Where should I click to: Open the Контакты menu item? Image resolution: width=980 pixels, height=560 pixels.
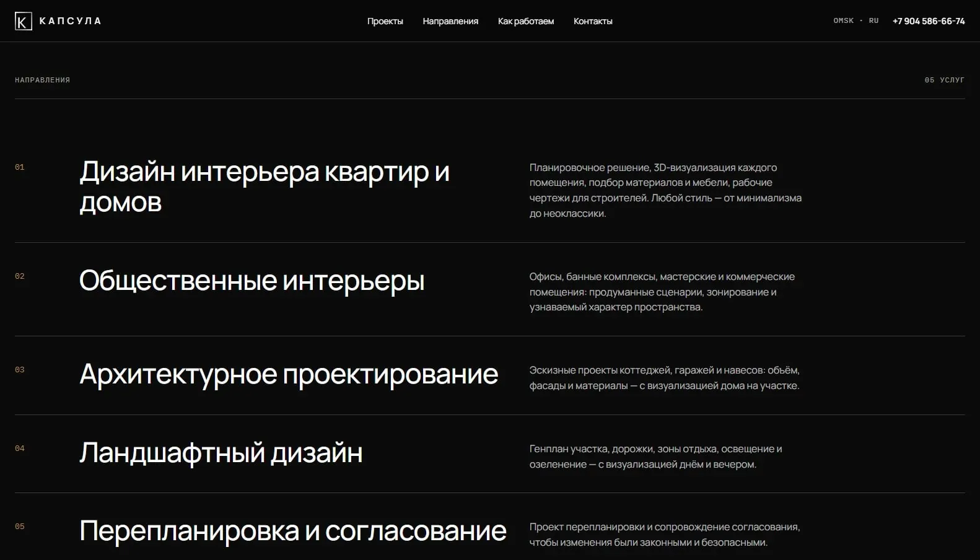pos(593,21)
